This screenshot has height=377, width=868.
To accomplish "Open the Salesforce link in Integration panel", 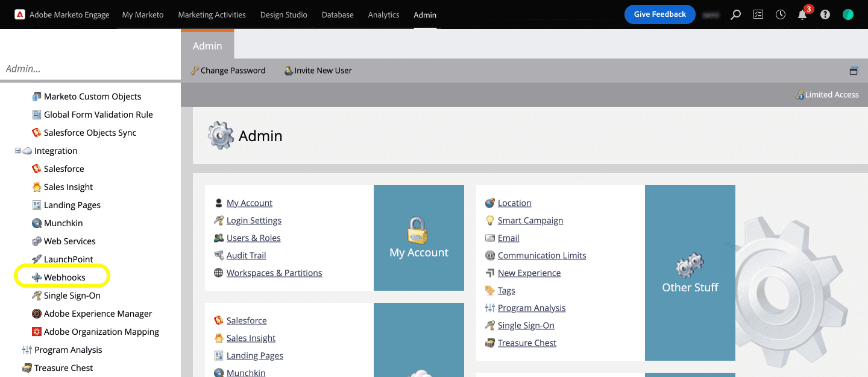I will 247,321.
